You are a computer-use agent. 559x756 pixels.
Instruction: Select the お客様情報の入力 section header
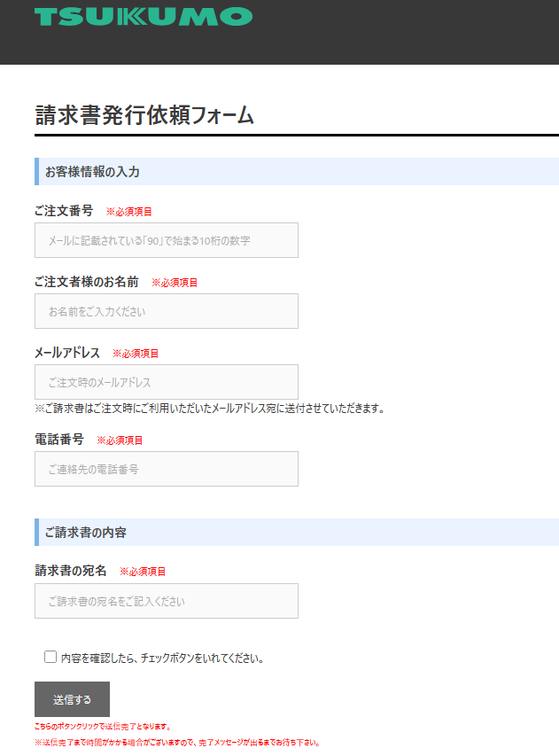tap(92, 171)
